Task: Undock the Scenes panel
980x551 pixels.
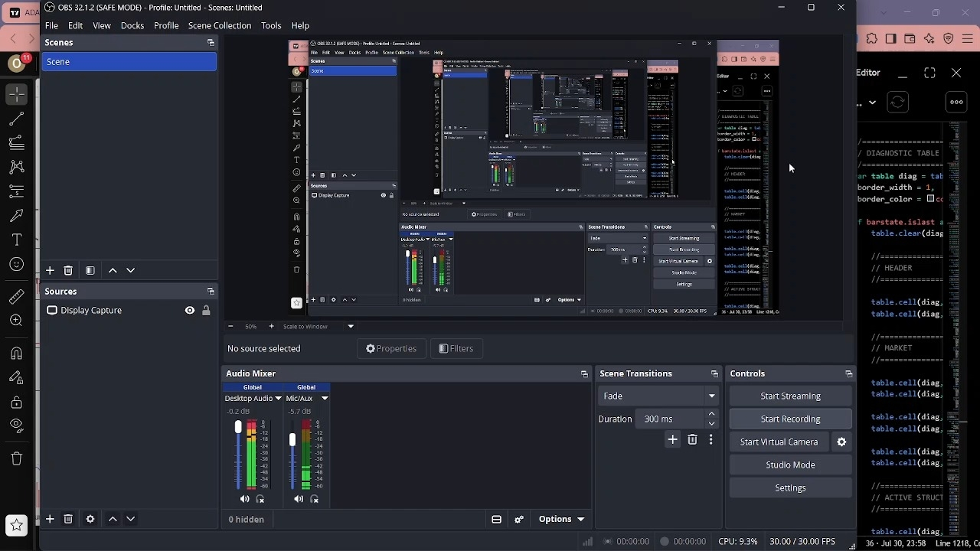Action: 211,43
